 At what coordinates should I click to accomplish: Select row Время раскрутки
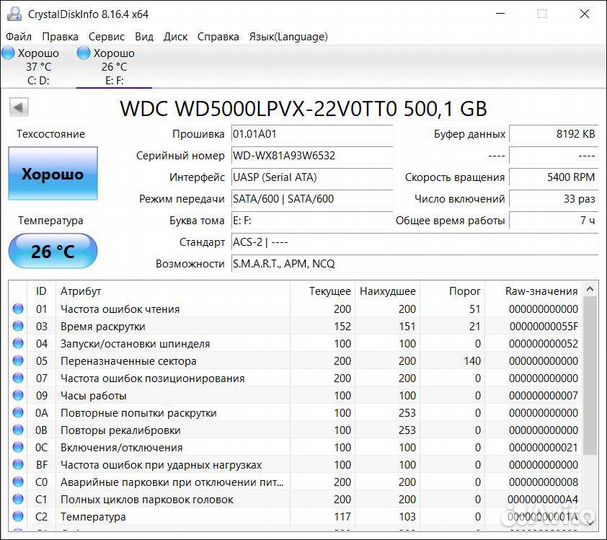(296, 326)
